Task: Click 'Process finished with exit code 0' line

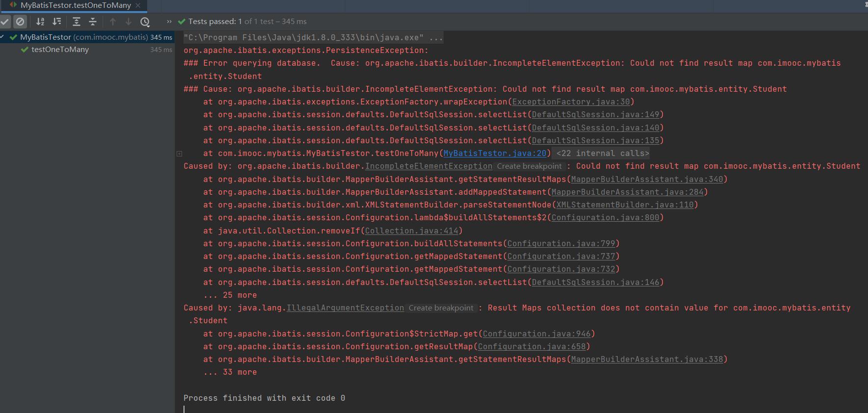Action: [264, 398]
